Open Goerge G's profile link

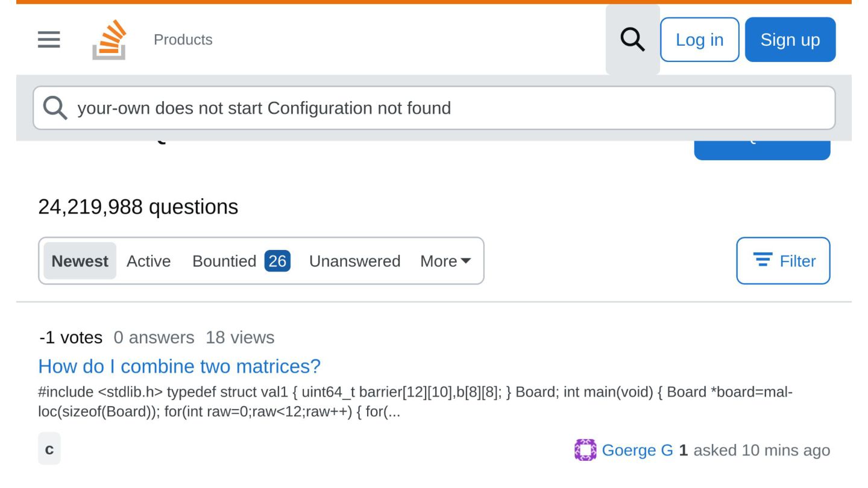point(638,450)
